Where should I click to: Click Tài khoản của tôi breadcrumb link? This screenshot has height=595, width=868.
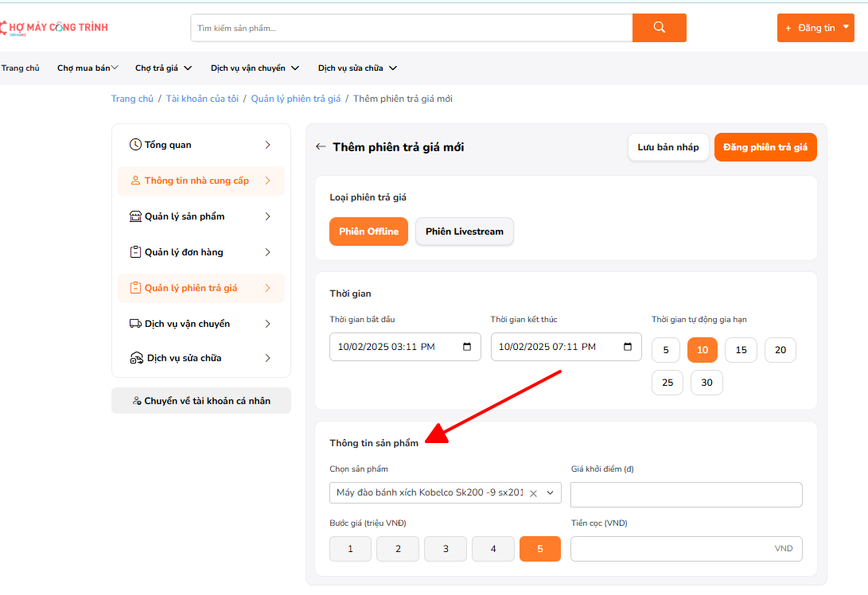[202, 99]
